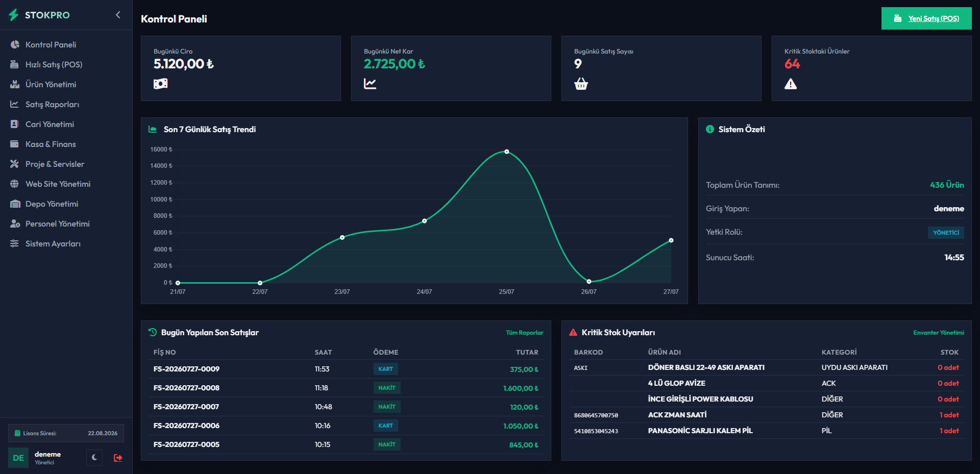980x474 pixels.
Task: Select the 25/07 peak point on the chart
Action: (507, 152)
